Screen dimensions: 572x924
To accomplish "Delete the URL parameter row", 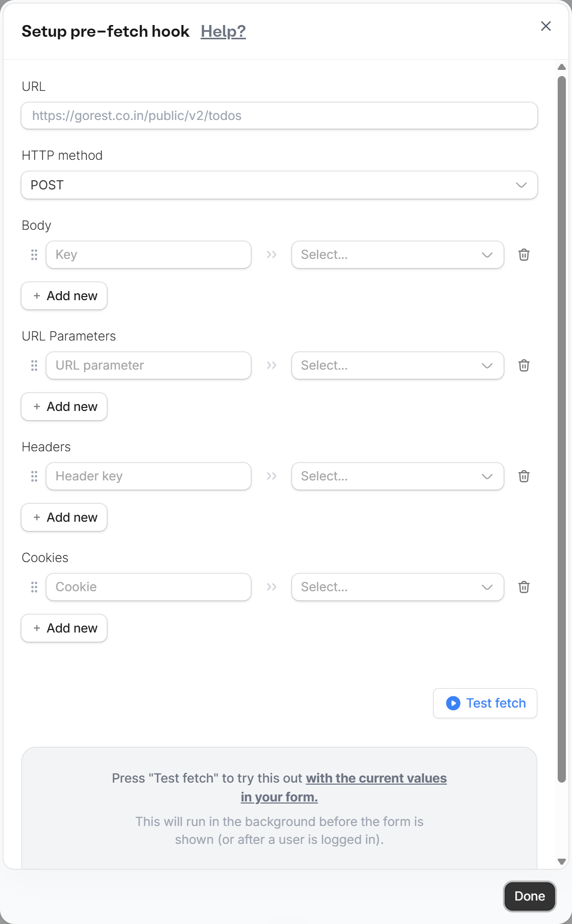I will click(524, 366).
